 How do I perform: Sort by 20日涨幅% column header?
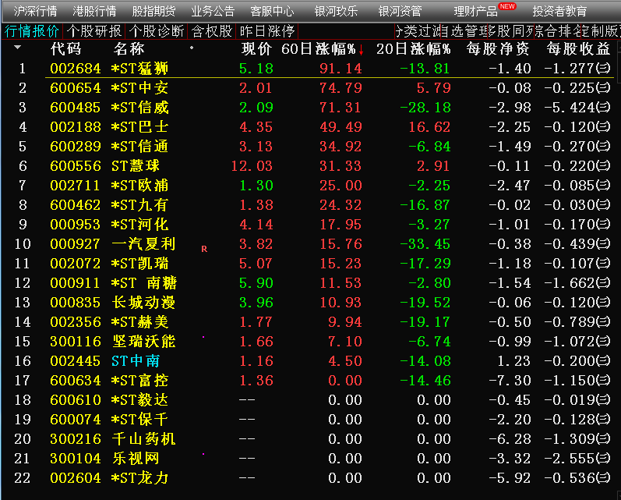[413, 48]
